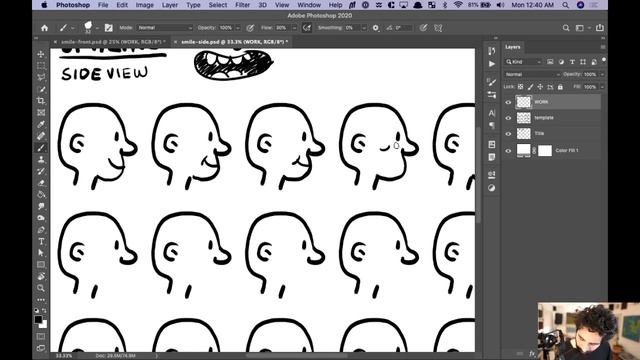Hide the Color Fill 1 layer
The image size is (640, 360).
tap(508, 151)
